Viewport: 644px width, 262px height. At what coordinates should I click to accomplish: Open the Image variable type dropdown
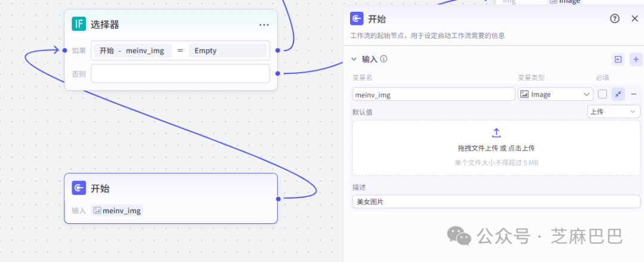[555, 94]
